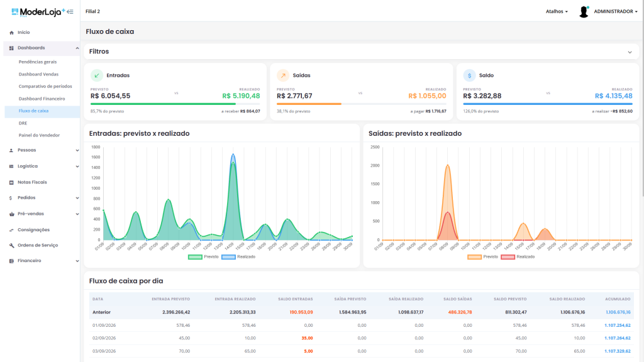Click the Saldo blue progress bar
The image size is (644, 362).
548,104
